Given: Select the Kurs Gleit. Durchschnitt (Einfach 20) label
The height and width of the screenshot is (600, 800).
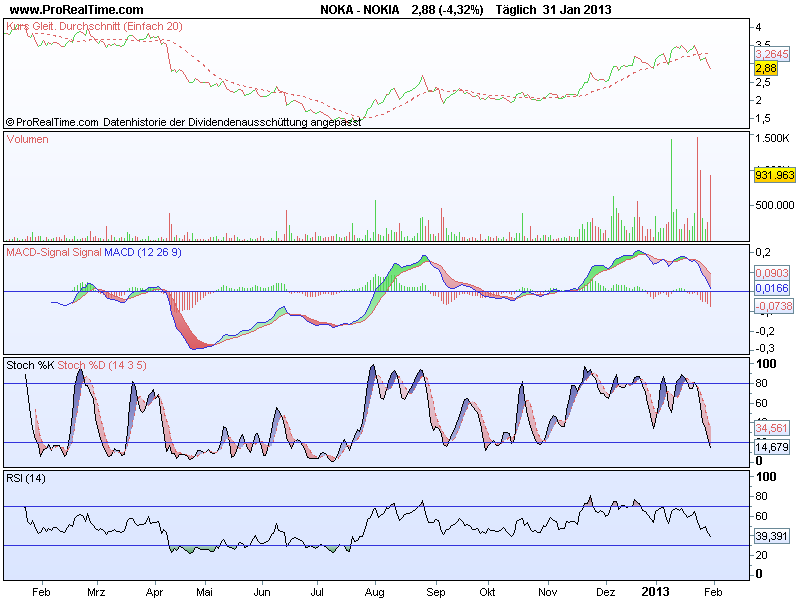Looking at the screenshot, I should (x=94, y=26).
